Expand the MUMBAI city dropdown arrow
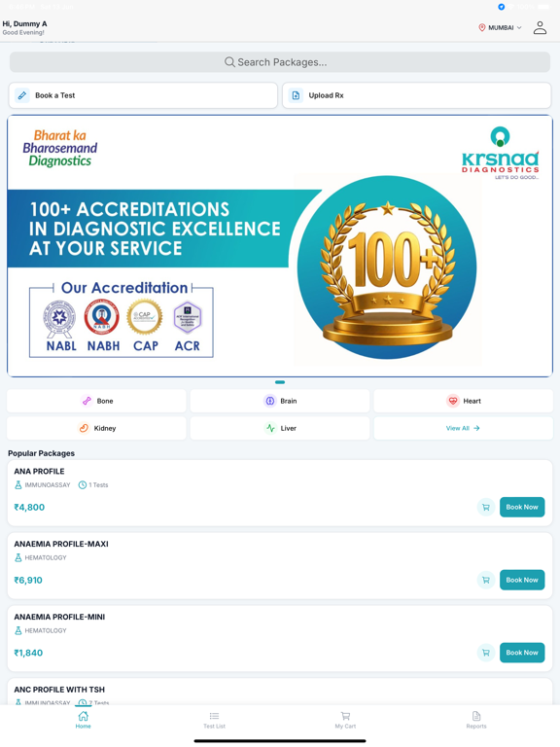The image size is (560, 747). point(519,27)
